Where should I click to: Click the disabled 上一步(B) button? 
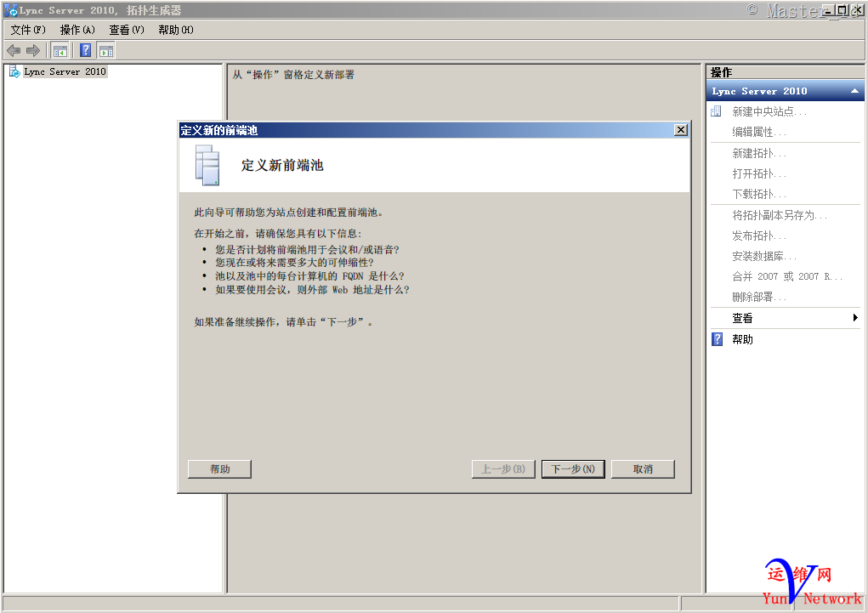(x=503, y=469)
